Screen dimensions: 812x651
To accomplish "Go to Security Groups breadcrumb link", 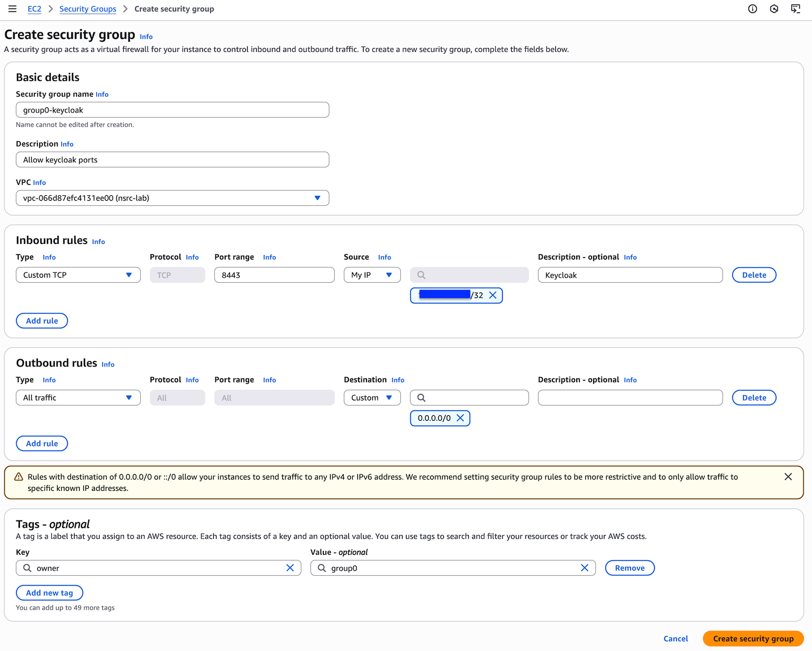I will coord(88,9).
